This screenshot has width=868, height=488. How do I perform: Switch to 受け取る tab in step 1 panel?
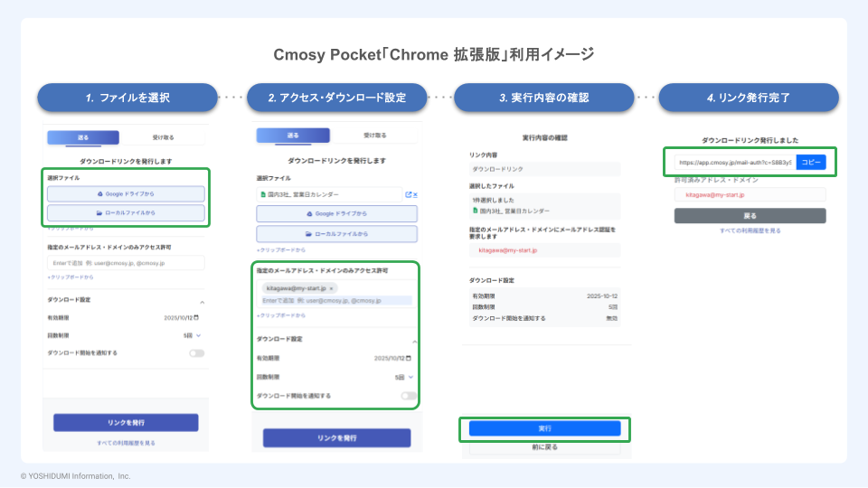coord(163,137)
